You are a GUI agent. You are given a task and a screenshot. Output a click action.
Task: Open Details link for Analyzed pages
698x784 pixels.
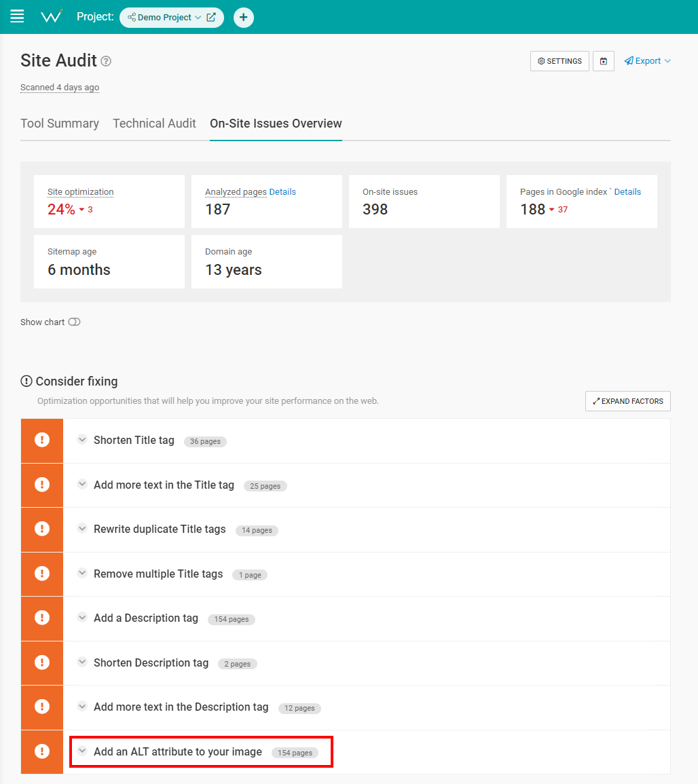click(282, 192)
